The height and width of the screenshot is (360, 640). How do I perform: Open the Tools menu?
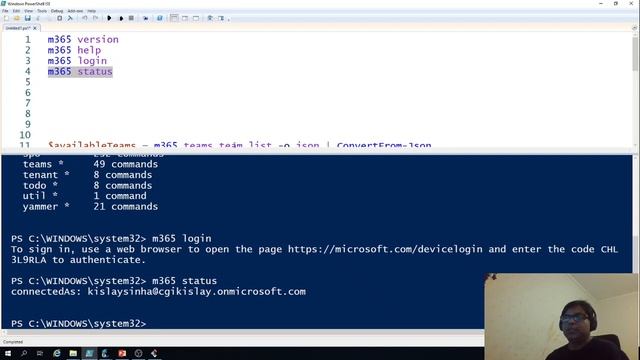[42, 11]
